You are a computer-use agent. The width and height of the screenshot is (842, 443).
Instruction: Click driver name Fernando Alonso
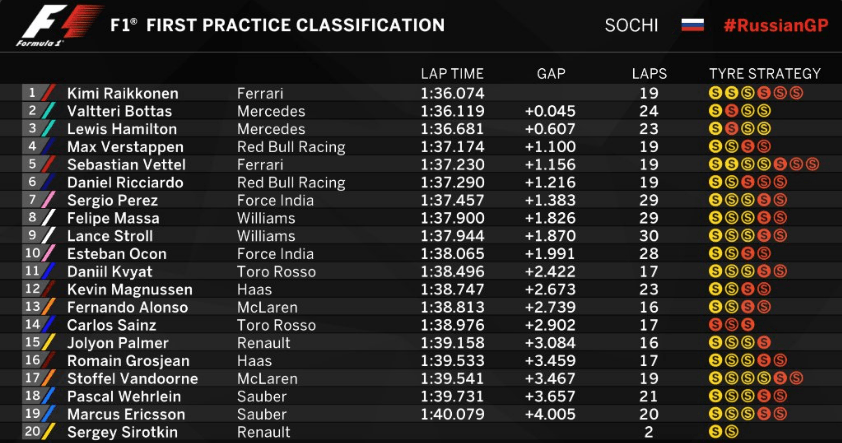pyautogui.click(x=128, y=307)
